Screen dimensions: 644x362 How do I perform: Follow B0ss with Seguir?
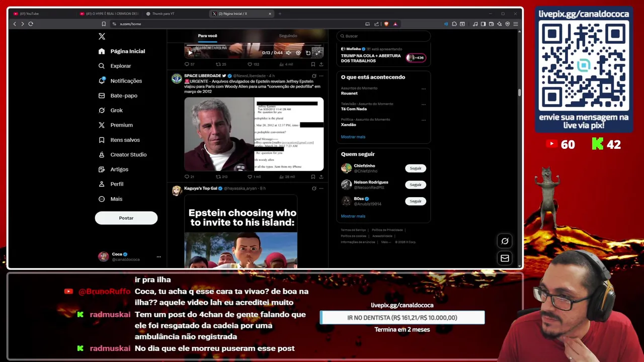(x=416, y=201)
